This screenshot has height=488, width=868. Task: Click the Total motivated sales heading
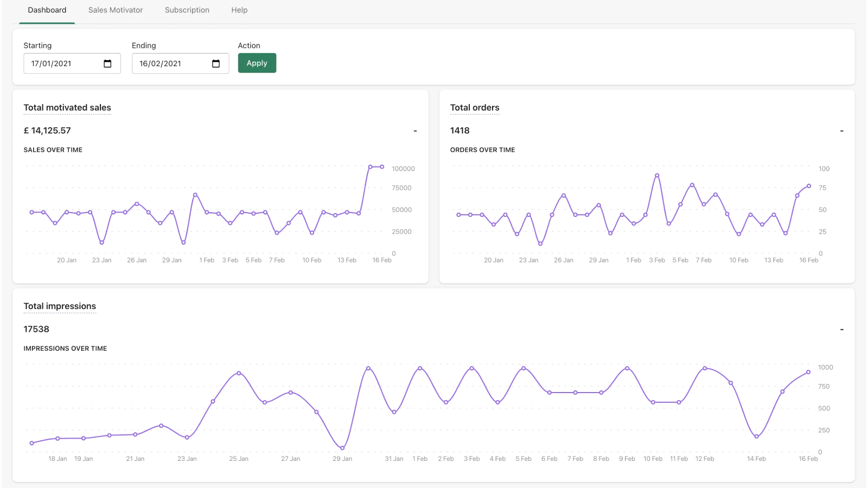point(67,107)
